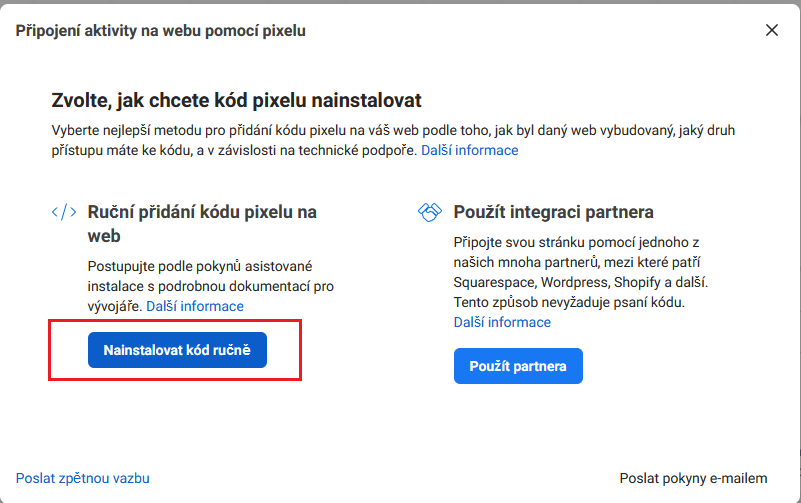Click the Použít partnera button

[518, 366]
